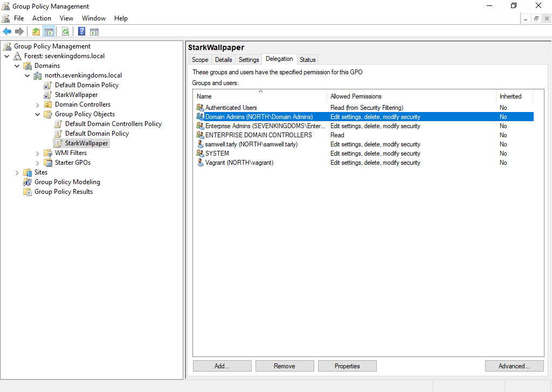The height and width of the screenshot is (392, 552).
Task: Switch to the Scope tab
Action: (200, 60)
